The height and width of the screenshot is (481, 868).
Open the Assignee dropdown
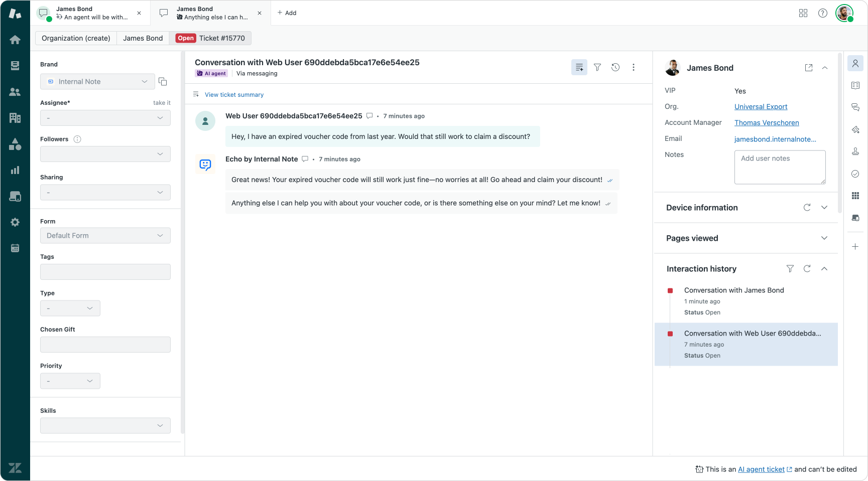pyautogui.click(x=105, y=118)
